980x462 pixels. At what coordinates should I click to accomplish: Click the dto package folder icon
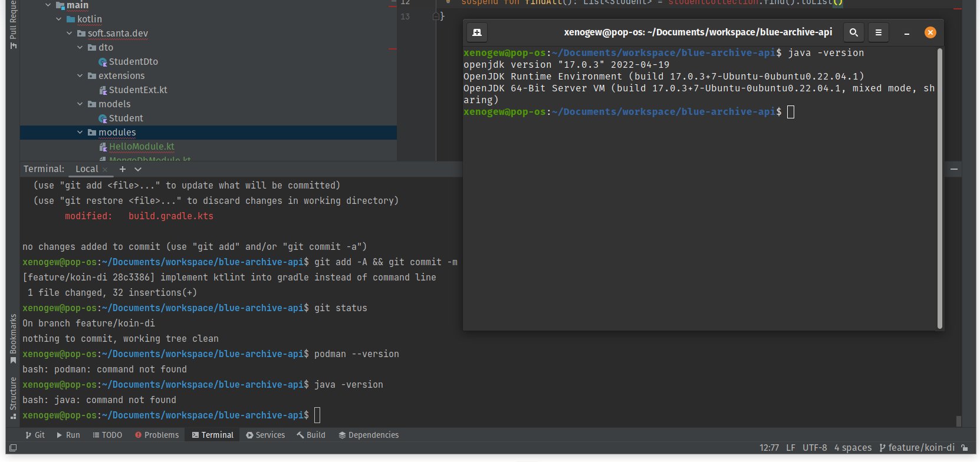[x=92, y=47]
